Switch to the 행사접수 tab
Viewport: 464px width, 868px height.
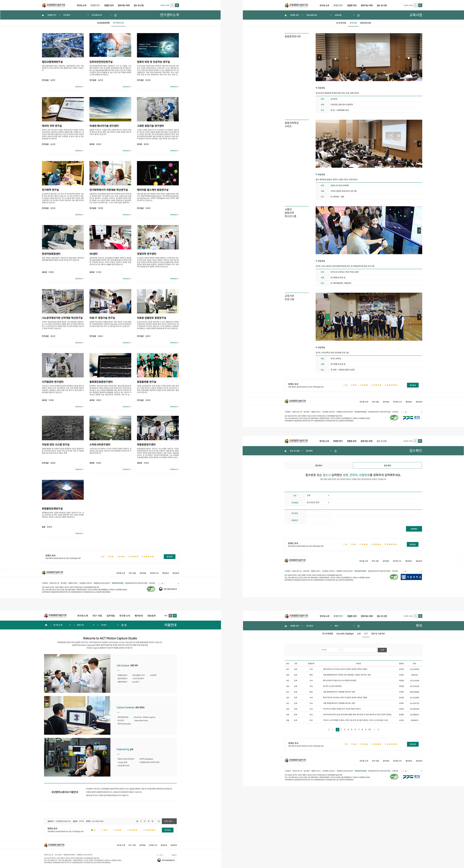(x=319, y=465)
